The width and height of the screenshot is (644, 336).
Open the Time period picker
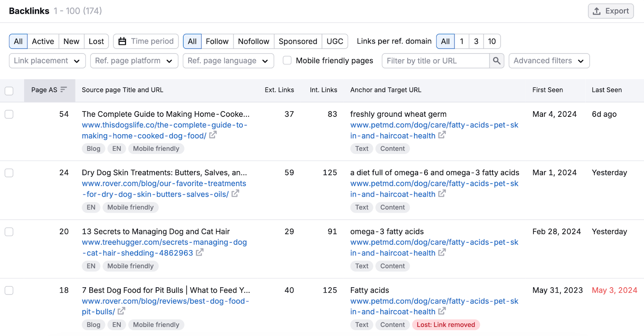146,41
